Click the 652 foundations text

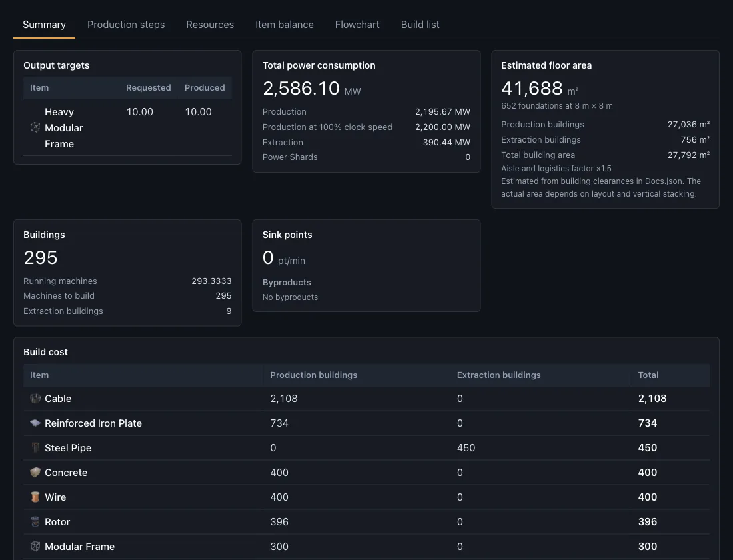click(557, 106)
